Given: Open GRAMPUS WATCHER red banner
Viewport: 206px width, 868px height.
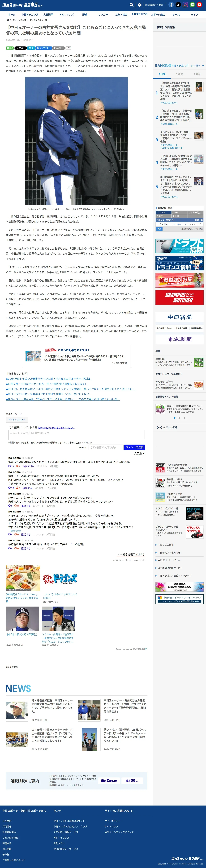Looking at the screenshot, I should pos(179,297).
